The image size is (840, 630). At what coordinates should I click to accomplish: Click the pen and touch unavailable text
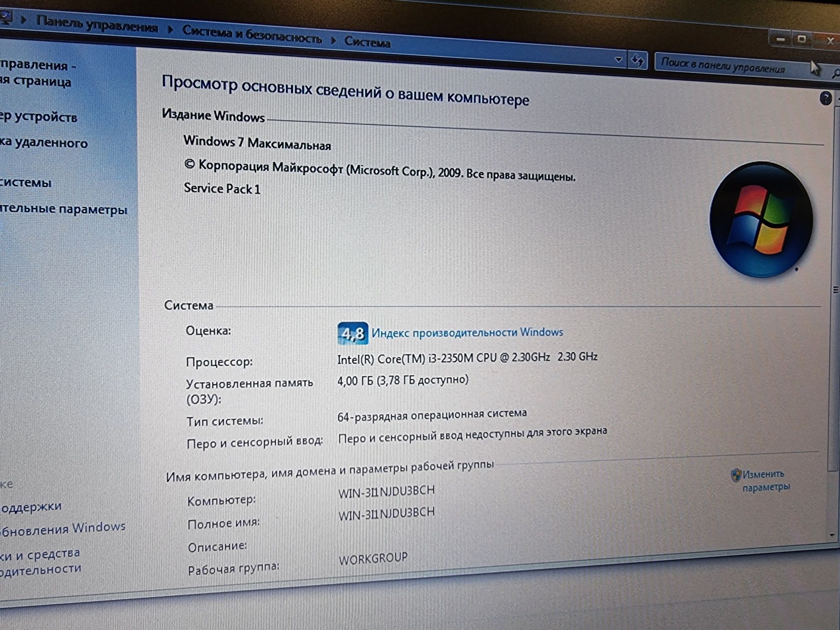click(472, 435)
